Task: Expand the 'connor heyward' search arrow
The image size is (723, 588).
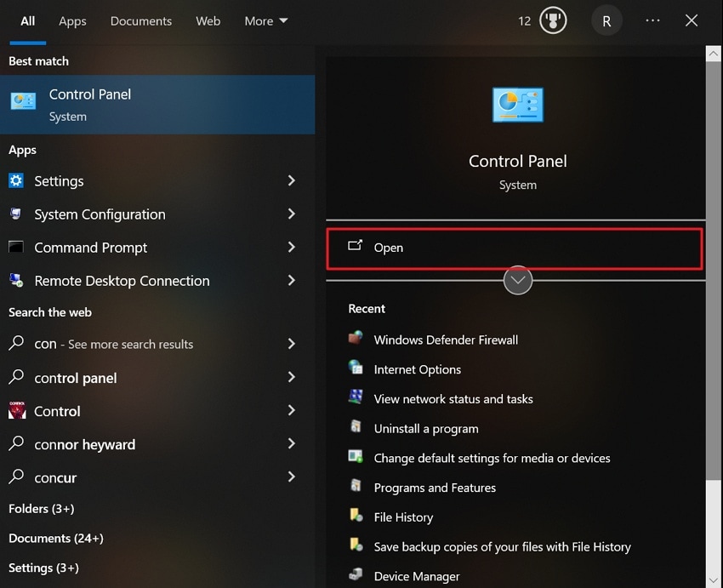Action: [292, 443]
